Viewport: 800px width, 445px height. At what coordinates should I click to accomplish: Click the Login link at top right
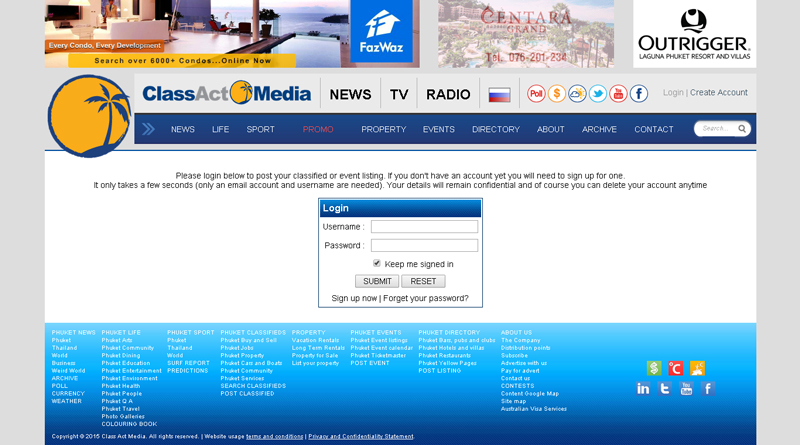[x=673, y=92]
